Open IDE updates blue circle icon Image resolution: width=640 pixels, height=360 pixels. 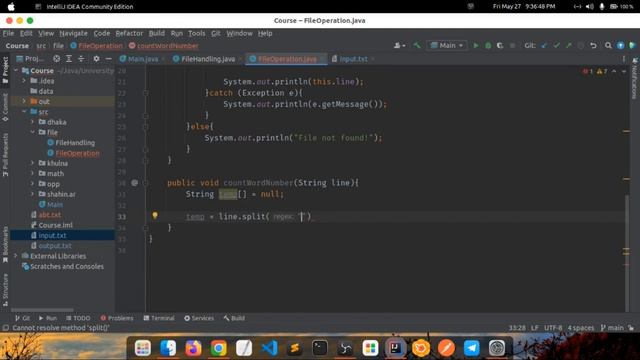620,45
